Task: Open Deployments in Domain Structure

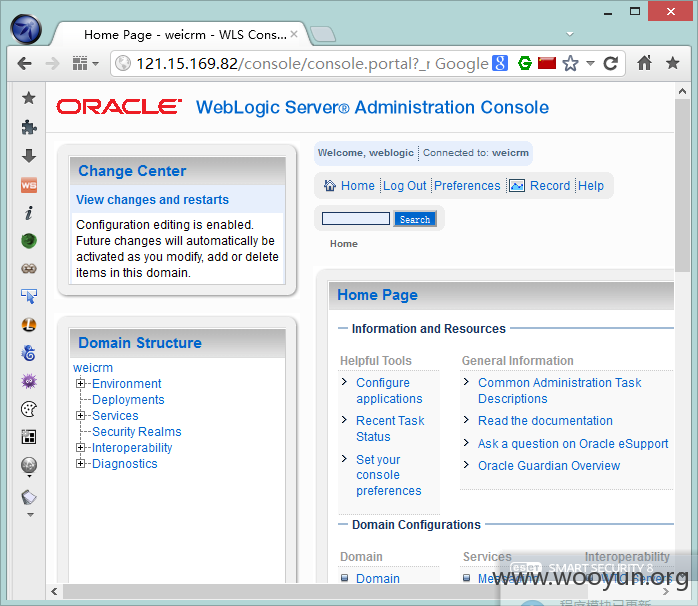Action: click(x=128, y=399)
